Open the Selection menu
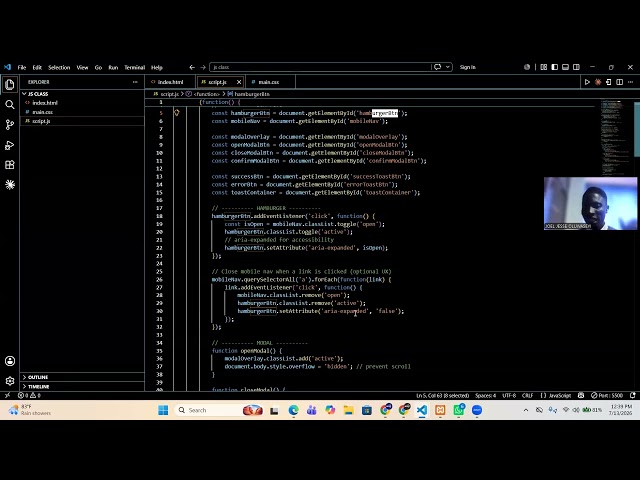 tap(59, 67)
